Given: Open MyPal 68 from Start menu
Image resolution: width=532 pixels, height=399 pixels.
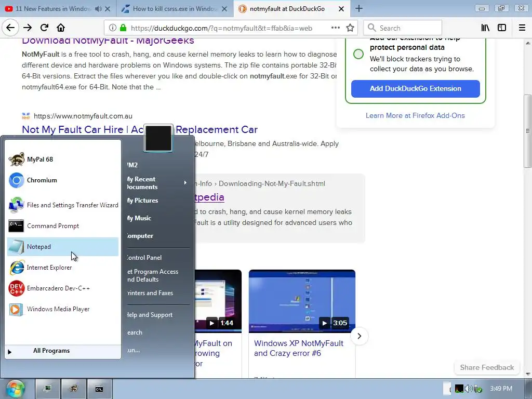Looking at the screenshot, I should click(x=63, y=159).
